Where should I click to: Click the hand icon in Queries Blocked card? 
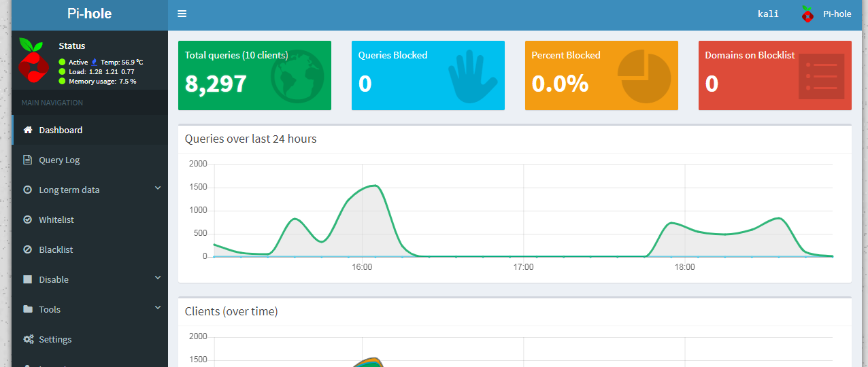click(x=473, y=76)
